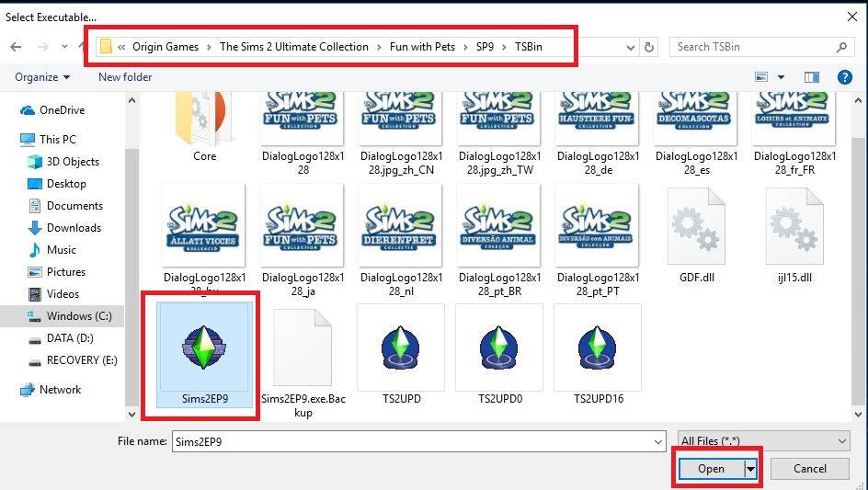Select DialogLogo128x128_nl image
The height and width of the screenshot is (490, 868).
(401, 241)
